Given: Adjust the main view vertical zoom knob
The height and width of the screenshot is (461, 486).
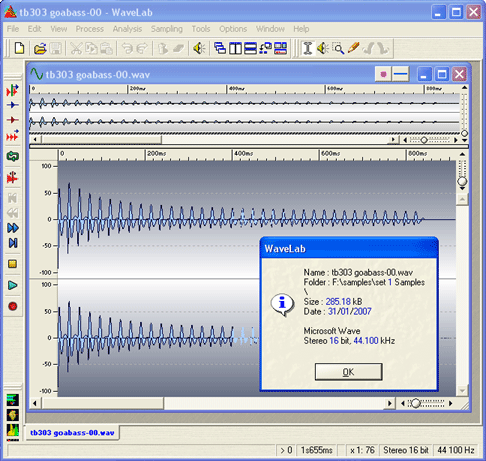Looking at the screenshot, I should [x=462, y=181].
